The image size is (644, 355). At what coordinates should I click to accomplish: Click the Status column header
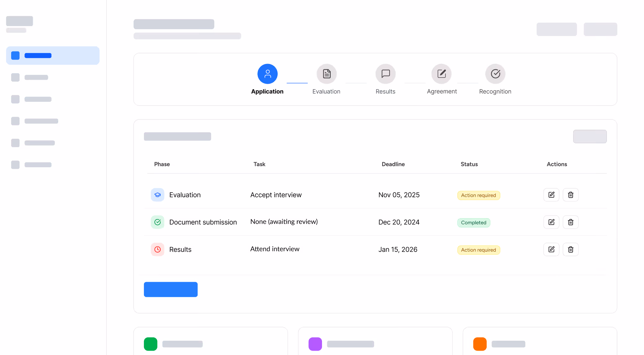point(469,164)
